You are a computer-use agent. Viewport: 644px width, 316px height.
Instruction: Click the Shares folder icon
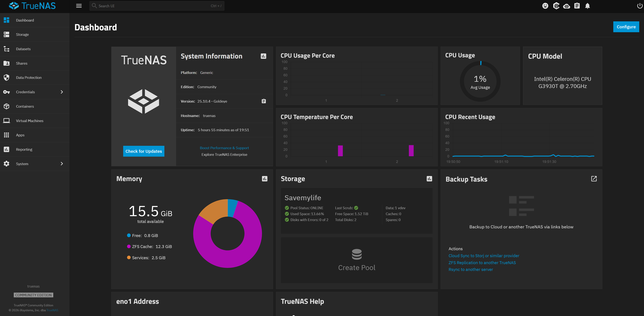pyautogui.click(x=6, y=63)
